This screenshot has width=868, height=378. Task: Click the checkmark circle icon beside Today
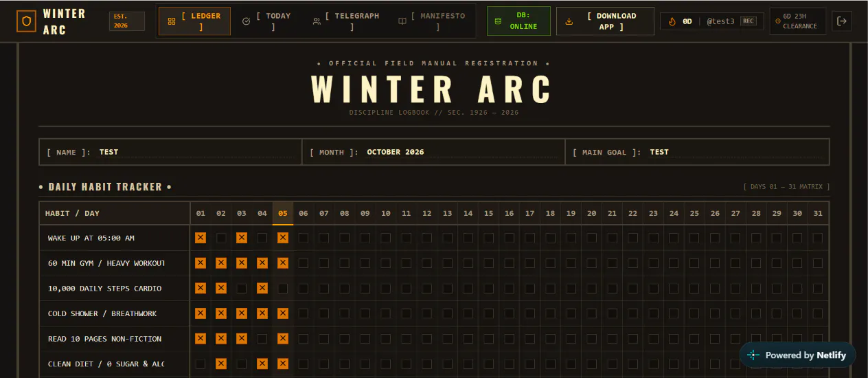pos(247,21)
